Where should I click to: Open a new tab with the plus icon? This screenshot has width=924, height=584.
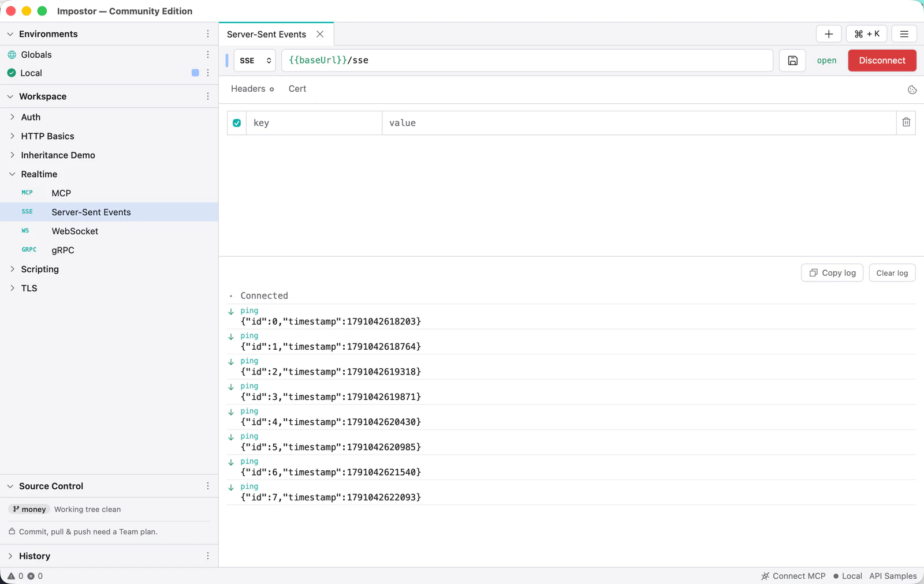[828, 34]
